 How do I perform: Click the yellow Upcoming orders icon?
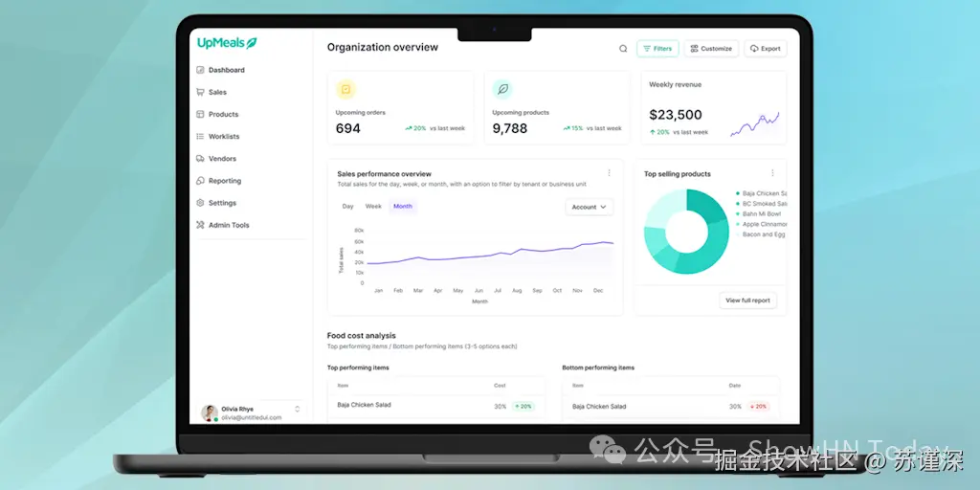tap(345, 89)
